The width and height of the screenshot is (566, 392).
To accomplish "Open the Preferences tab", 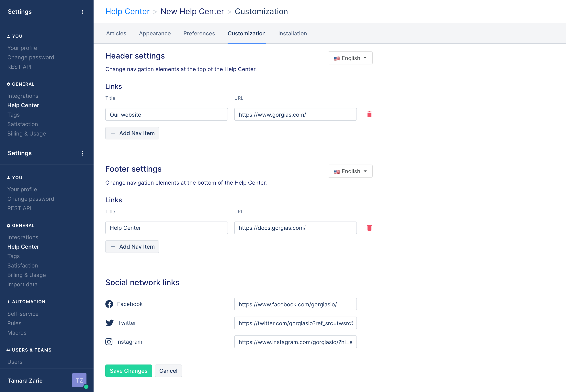I will [199, 33].
